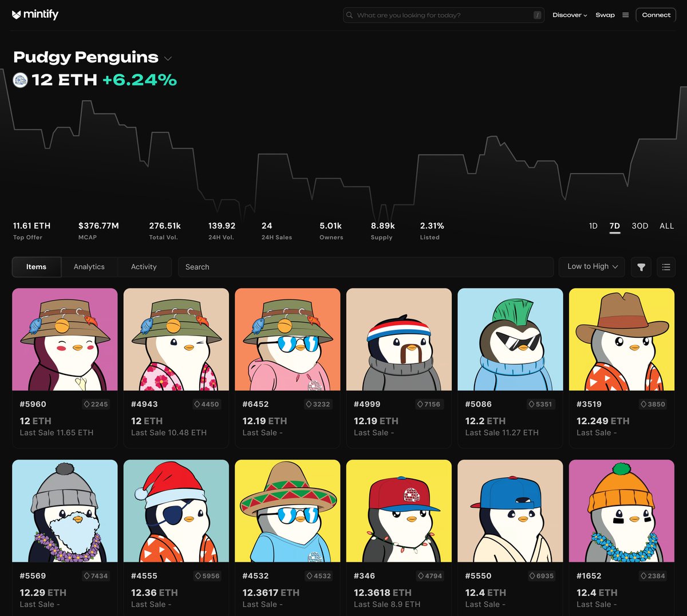The width and height of the screenshot is (687, 616).
Task: Click the slash shortcut key badge
Action: (537, 15)
